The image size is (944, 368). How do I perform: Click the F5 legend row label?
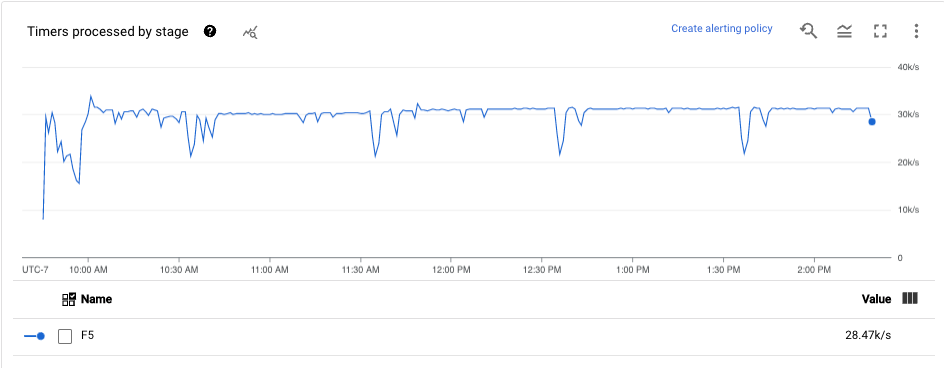pos(87,335)
